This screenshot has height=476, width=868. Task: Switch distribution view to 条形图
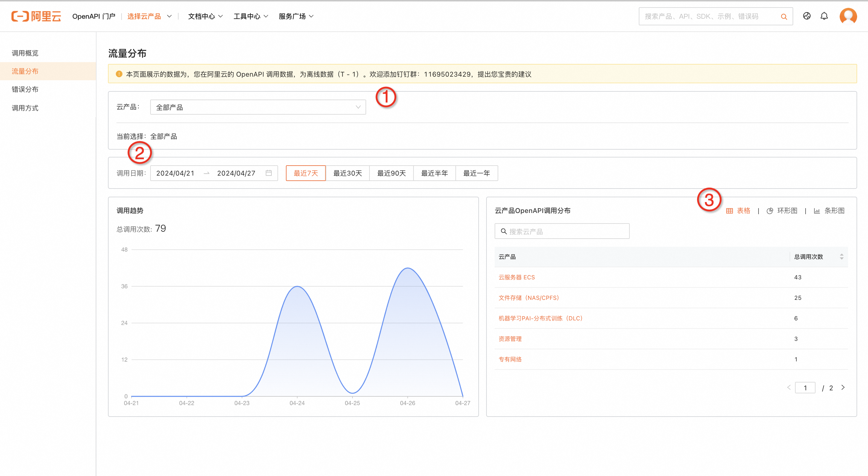click(x=829, y=211)
